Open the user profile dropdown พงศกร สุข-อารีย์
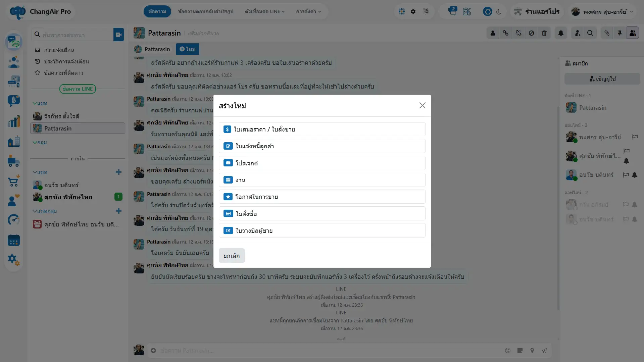This screenshot has height=362, width=644. 603,11
